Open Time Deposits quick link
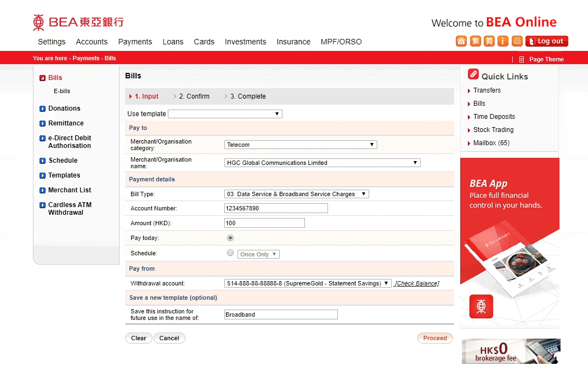Image resolution: width=588 pixels, height=366 pixels. click(x=494, y=117)
